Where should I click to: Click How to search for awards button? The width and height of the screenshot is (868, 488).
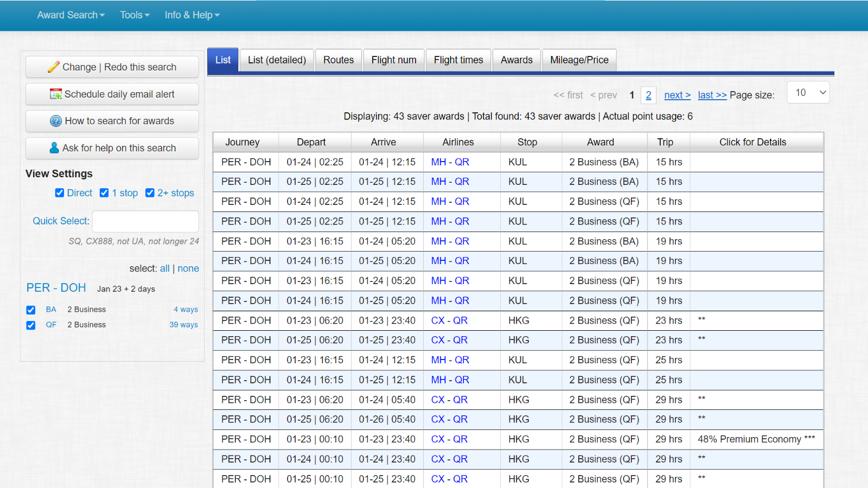pyautogui.click(x=112, y=121)
